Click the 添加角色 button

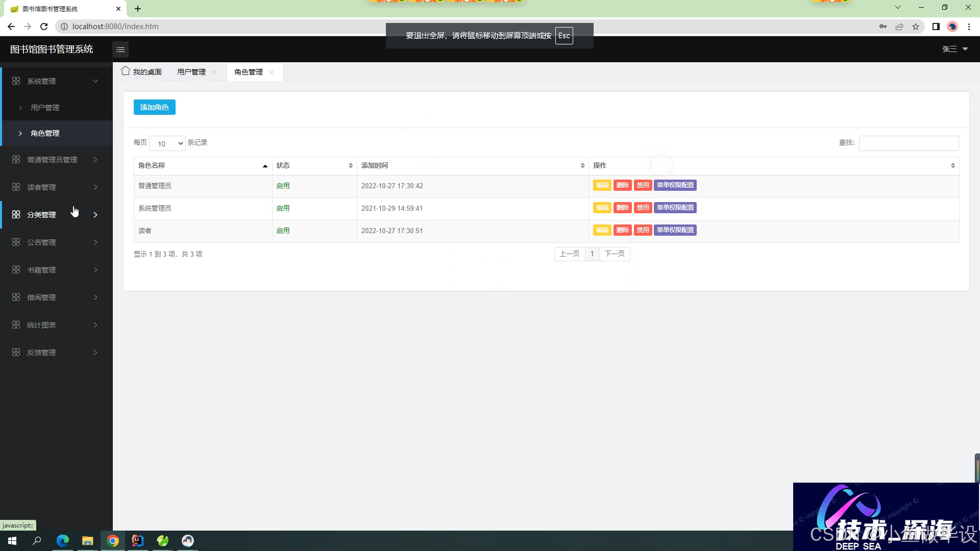coord(155,107)
